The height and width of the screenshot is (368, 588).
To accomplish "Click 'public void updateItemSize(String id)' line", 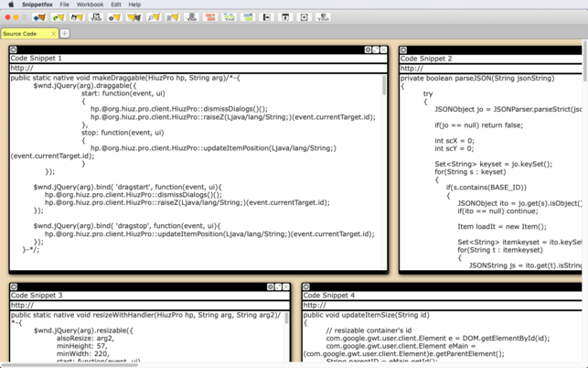I will point(367,315).
